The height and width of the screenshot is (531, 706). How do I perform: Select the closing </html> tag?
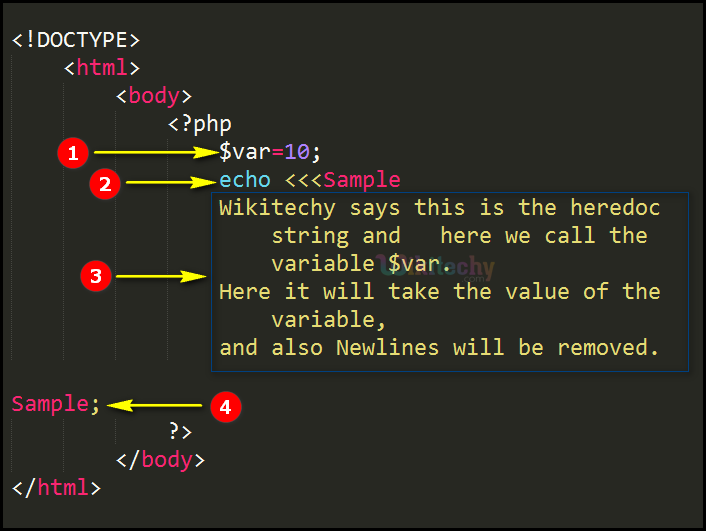pos(56,488)
